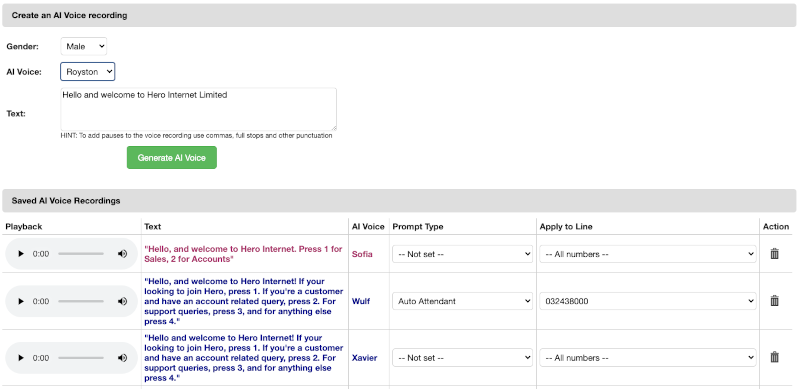Delete the Wulf recording with trash icon
This screenshot has height=389, width=800.
(774, 301)
